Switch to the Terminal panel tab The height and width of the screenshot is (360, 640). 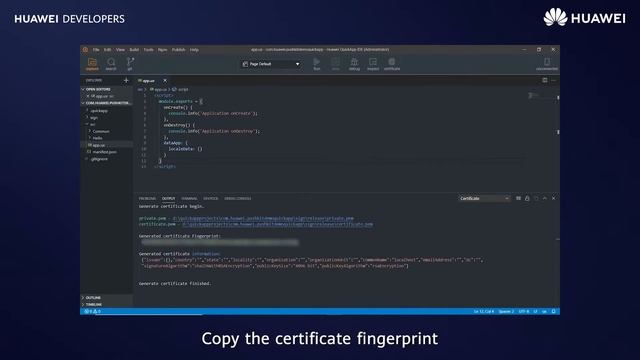coord(189,198)
